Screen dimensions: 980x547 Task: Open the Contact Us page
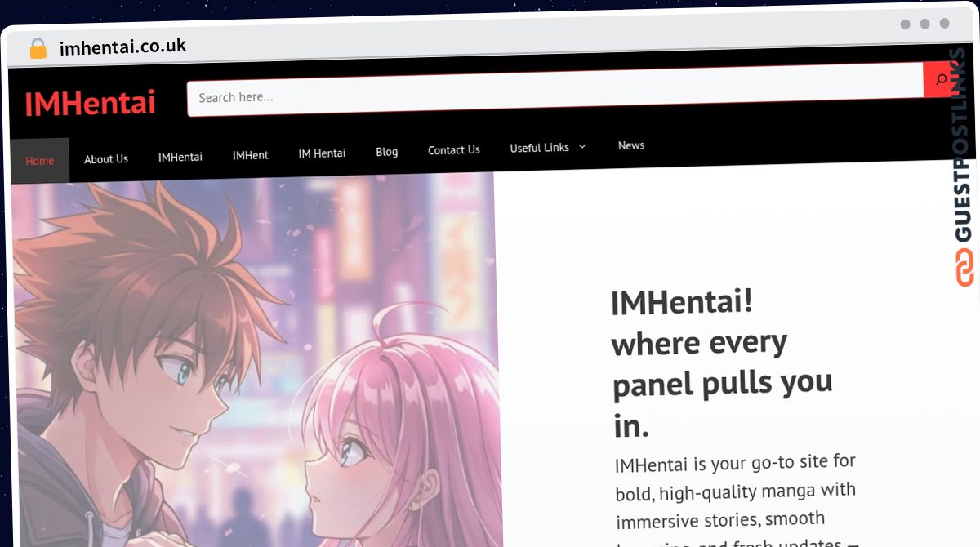(454, 150)
